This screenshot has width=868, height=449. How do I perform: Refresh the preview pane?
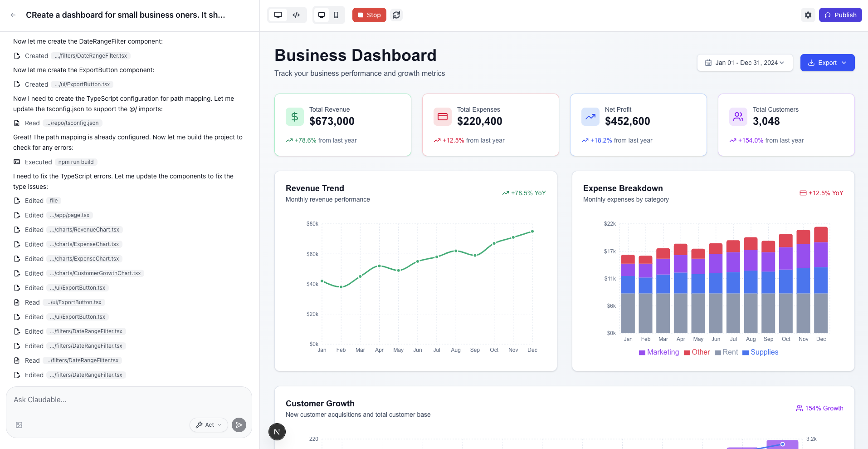(396, 15)
